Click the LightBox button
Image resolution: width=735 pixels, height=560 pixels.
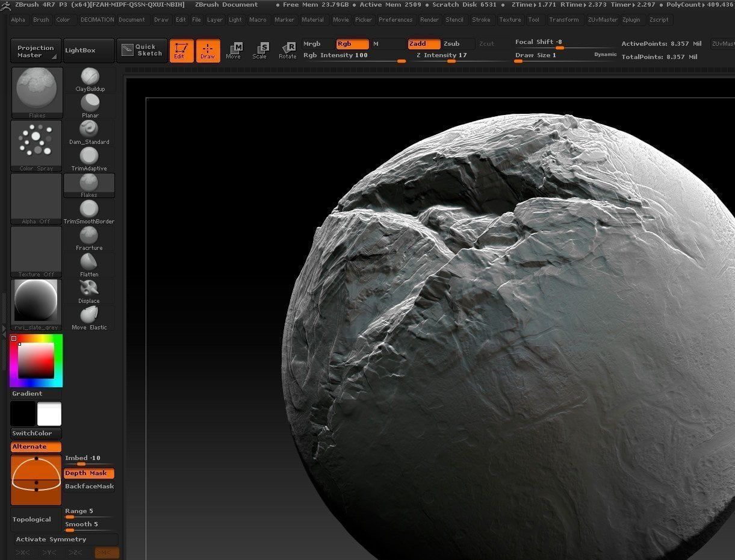(88, 51)
